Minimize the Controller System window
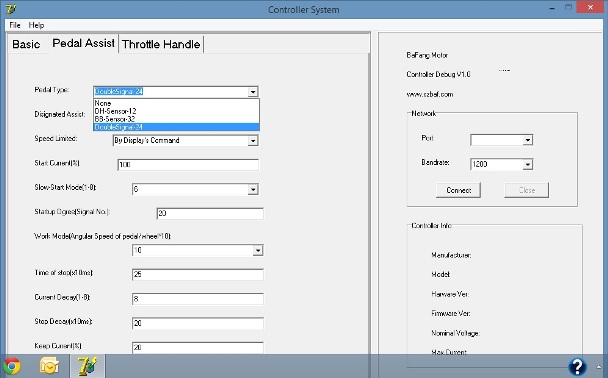608x378 pixels. pyautogui.click(x=552, y=8)
